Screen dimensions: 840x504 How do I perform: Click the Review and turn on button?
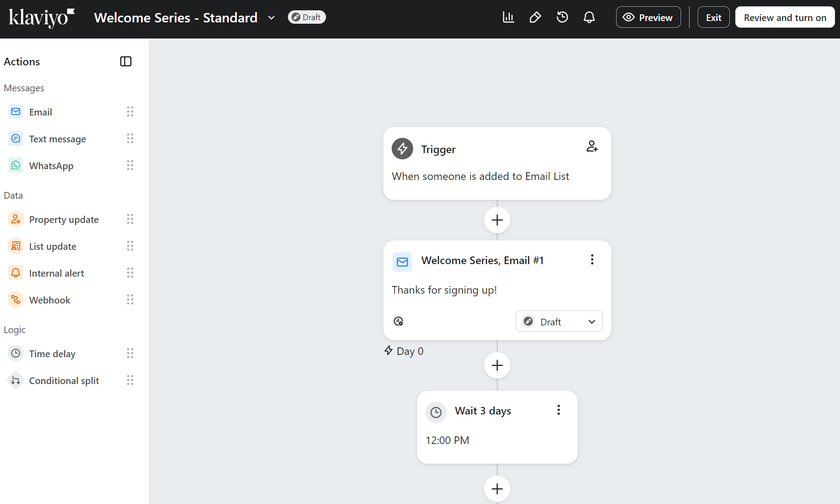tap(784, 17)
